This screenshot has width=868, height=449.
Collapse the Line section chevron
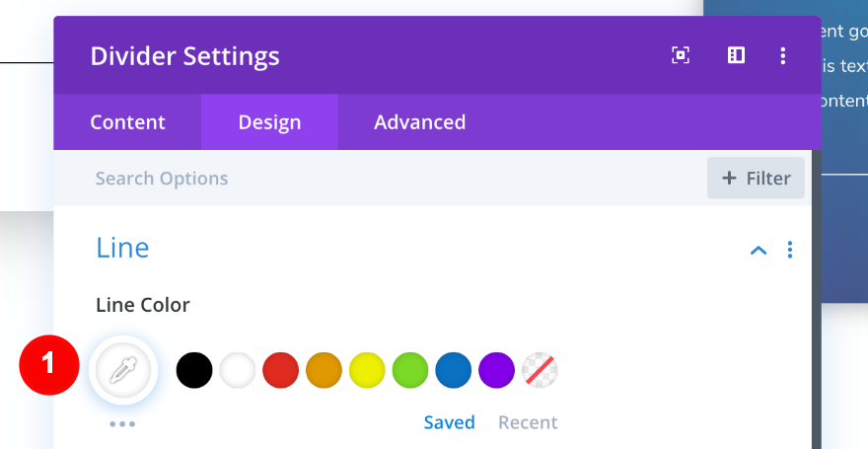[759, 250]
